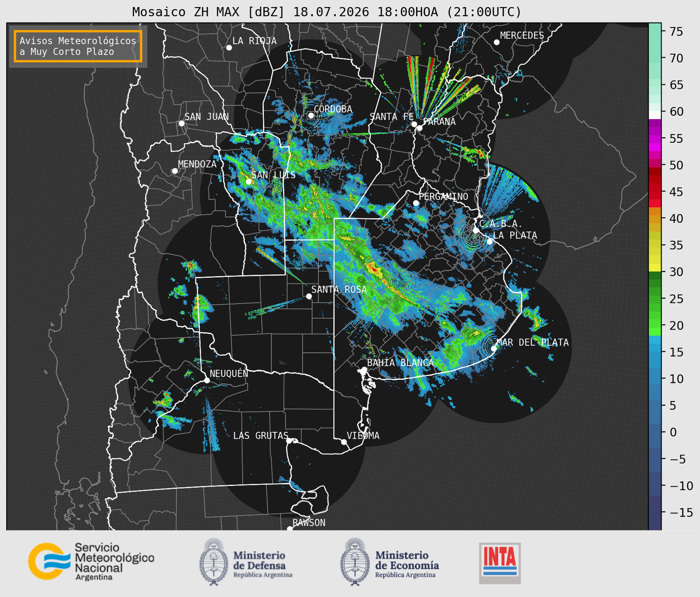
Task: Select the NEUQUÉN city marker dot
Action: tap(207, 380)
